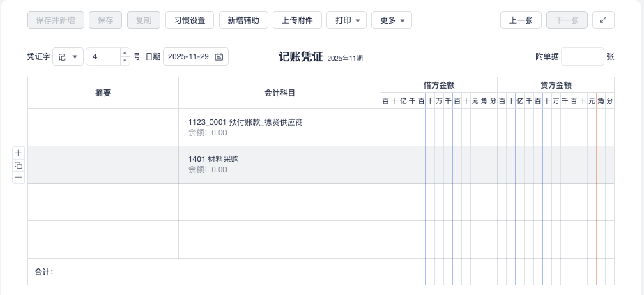Click the 新增辅助 button

click(x=243, y=20)
